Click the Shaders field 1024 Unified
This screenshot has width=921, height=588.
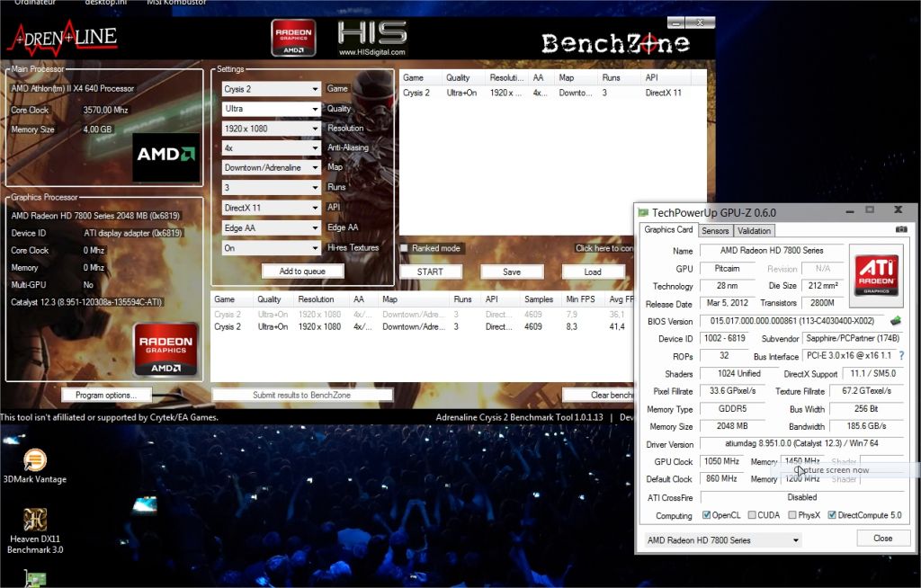click(739, 373)
